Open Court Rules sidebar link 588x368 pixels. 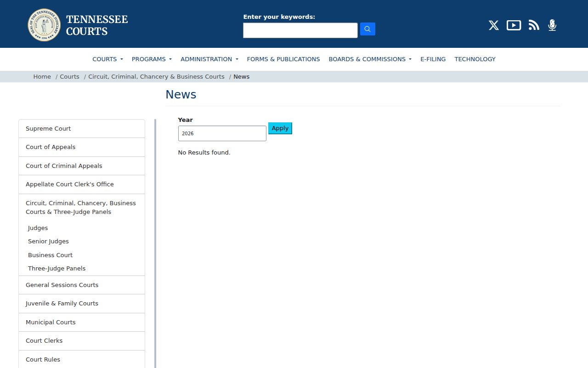pyautogui.click(x=82, y=359)
